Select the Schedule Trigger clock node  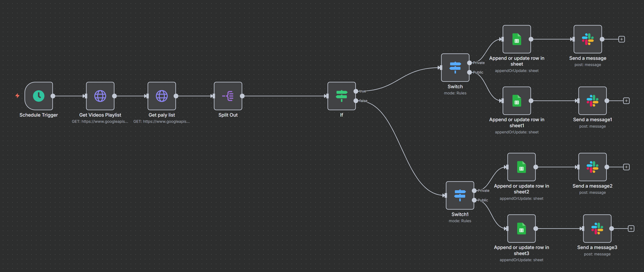pyautogui.click(x=39, y=96)
